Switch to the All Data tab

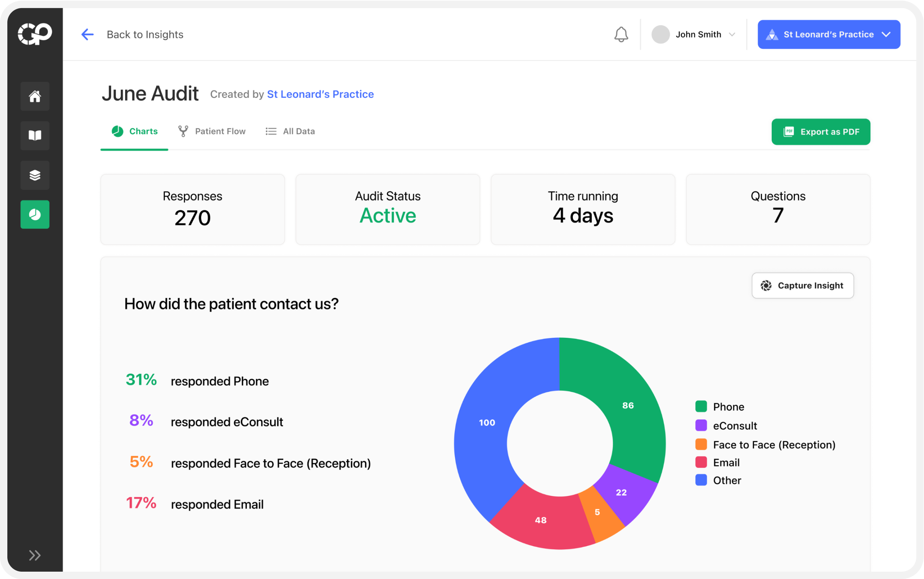(x=290, y=131)
